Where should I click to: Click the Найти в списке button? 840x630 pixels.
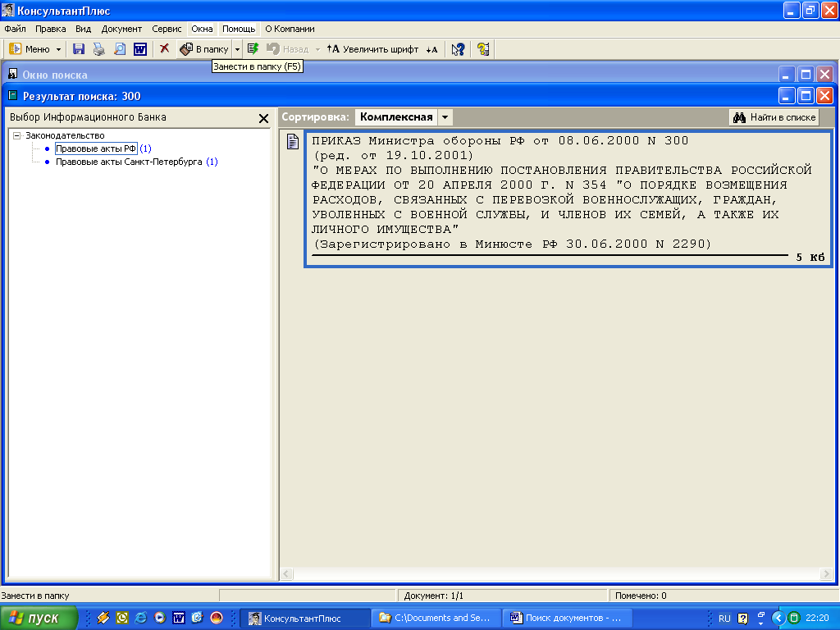(774, 117)
